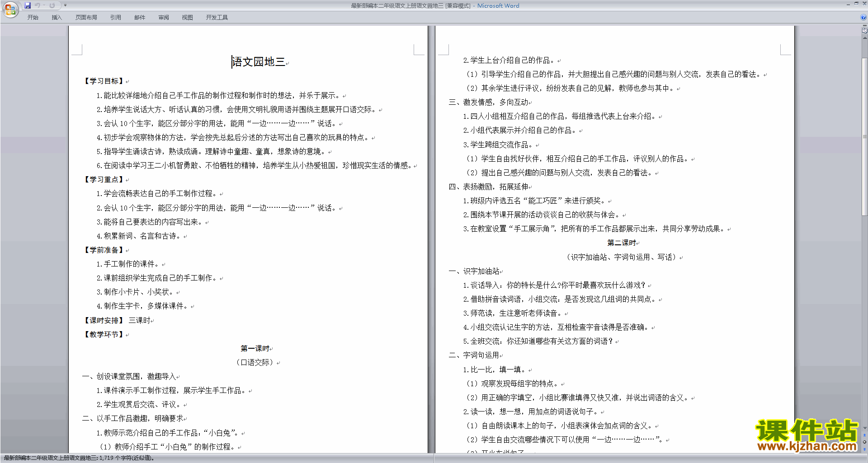The width and height of the screenshot is (868, 463).
Task: Click the line (识字加油站、字词句运用、写话)
Action: 622,257
